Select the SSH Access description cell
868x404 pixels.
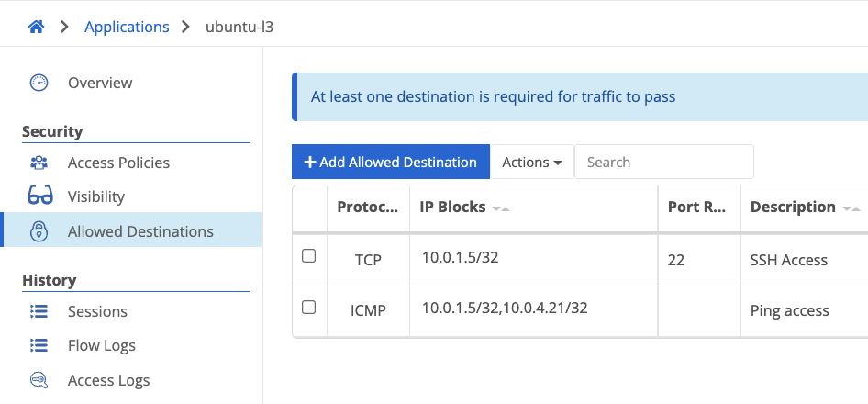point(789,260)
